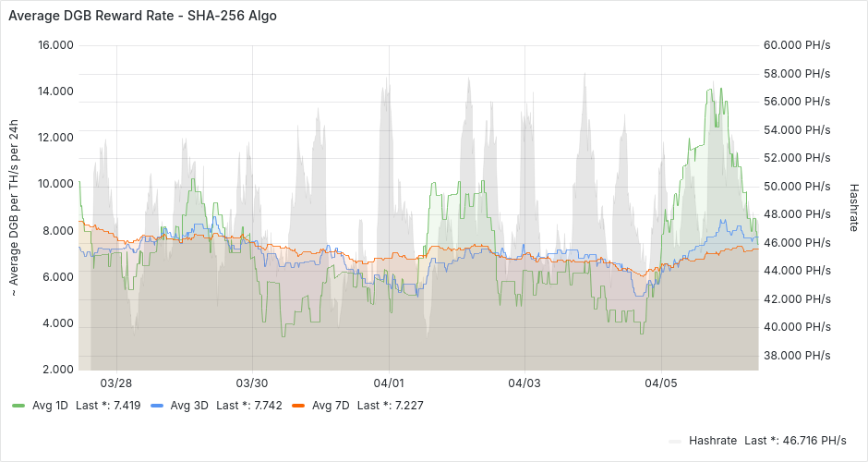The image size is (868, 462).
Task: Click the 04/05 x-axis date label
Action: (661, 383)
